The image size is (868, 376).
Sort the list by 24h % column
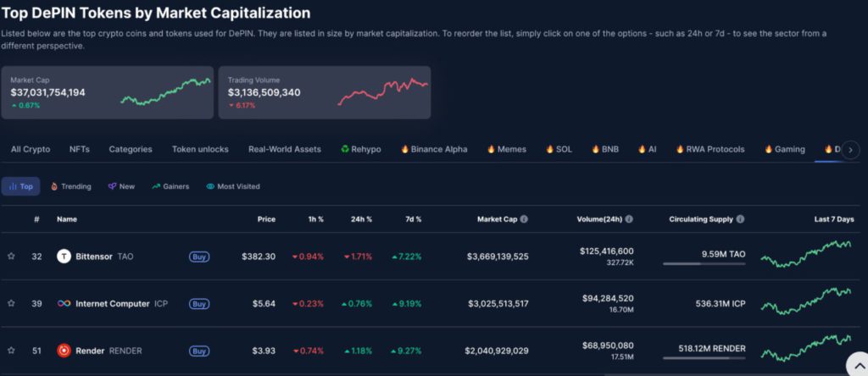(x=361, y=219)
